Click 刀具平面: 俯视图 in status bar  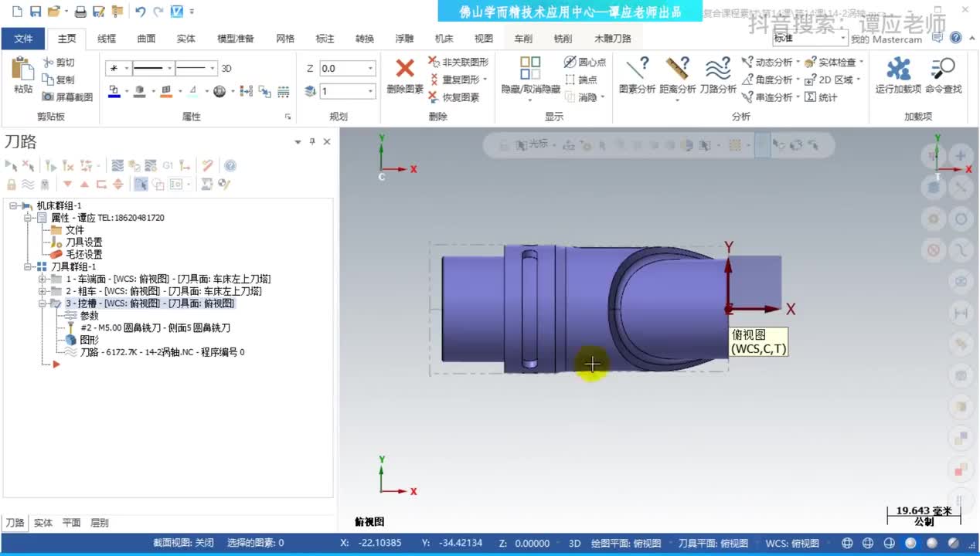713,543
